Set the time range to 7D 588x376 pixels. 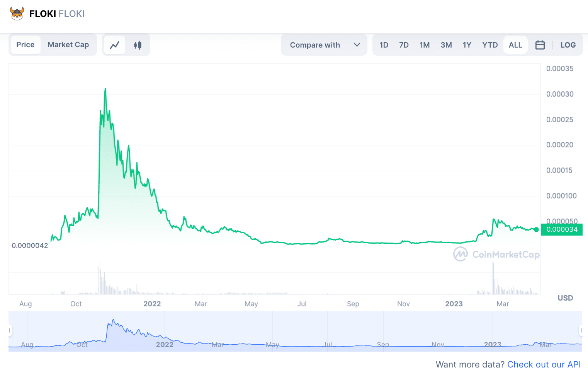pos(404,45)
